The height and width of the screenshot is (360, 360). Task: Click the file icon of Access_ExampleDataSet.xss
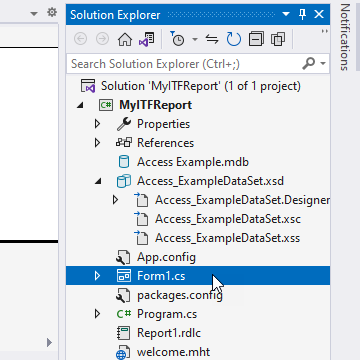(141, 238)
